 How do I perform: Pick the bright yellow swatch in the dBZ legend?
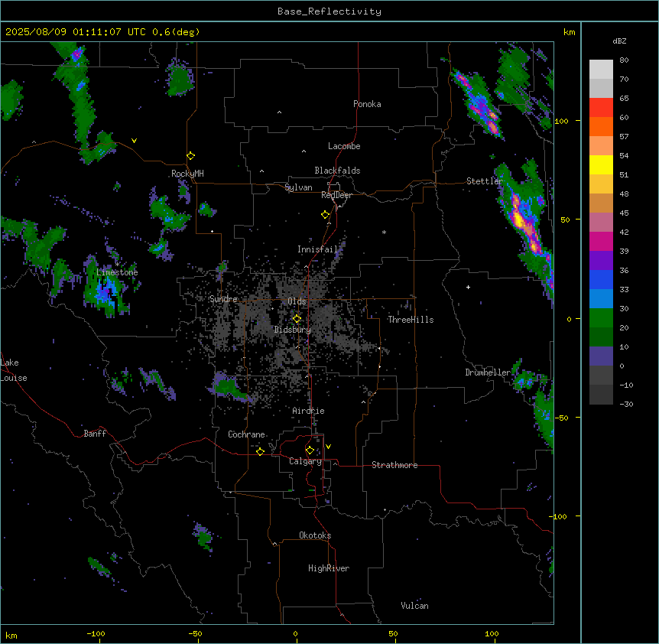pos(601,164)
